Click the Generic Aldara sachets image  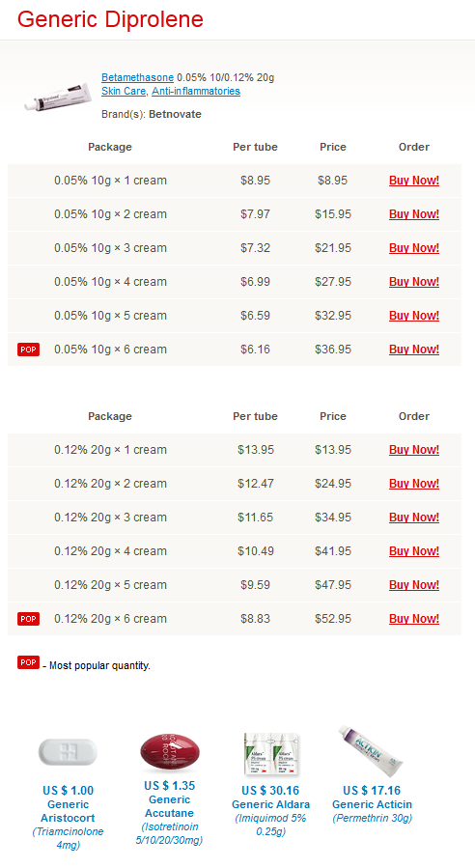tap(270, 753)
